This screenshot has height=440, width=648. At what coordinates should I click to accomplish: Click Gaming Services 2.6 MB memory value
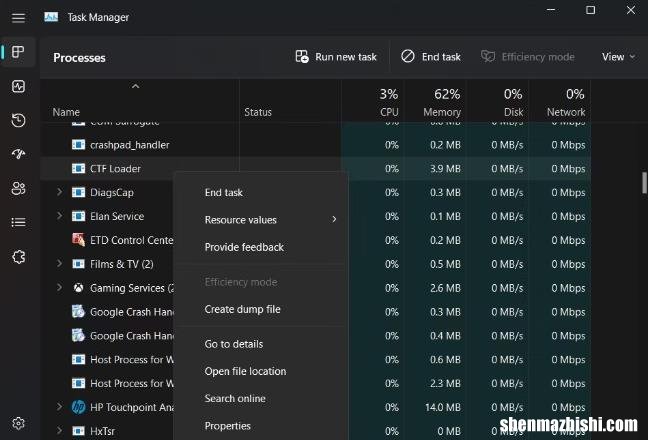click(x=445, y=288)
